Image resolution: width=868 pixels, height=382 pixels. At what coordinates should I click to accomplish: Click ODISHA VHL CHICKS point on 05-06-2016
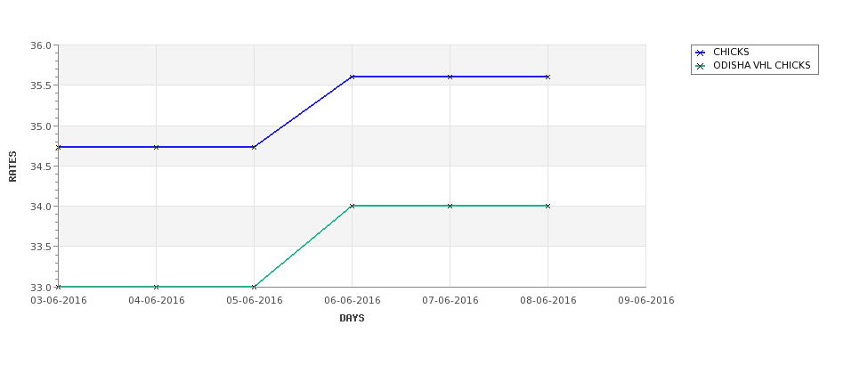click(254, 287)
